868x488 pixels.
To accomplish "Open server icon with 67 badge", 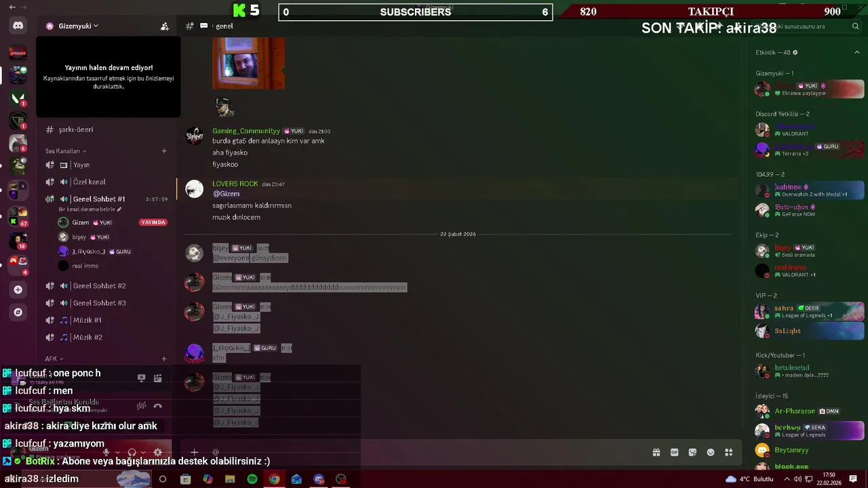I will click(18, 217).
